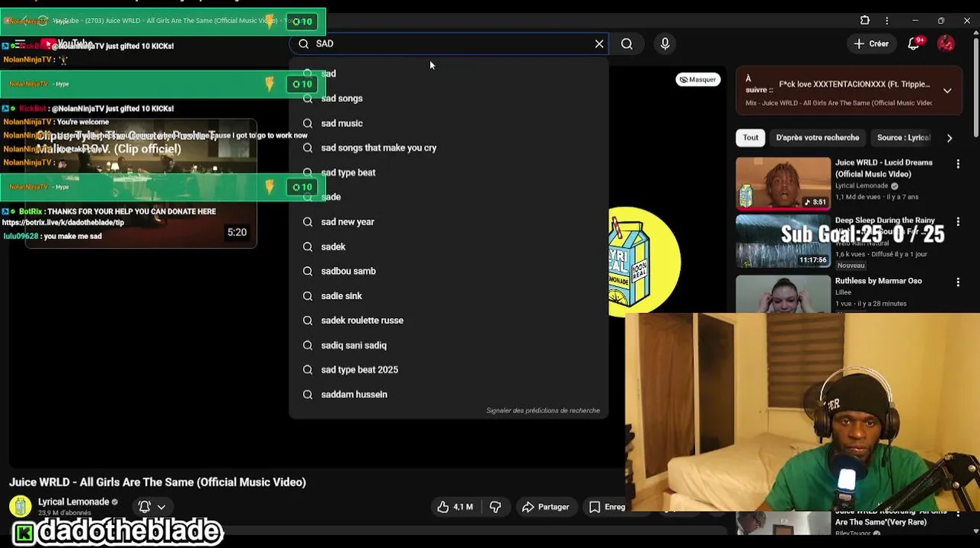Click the Masquer button
Image resolution: width=980 pixels, height=548 pixels.
[x=697, y=79]
